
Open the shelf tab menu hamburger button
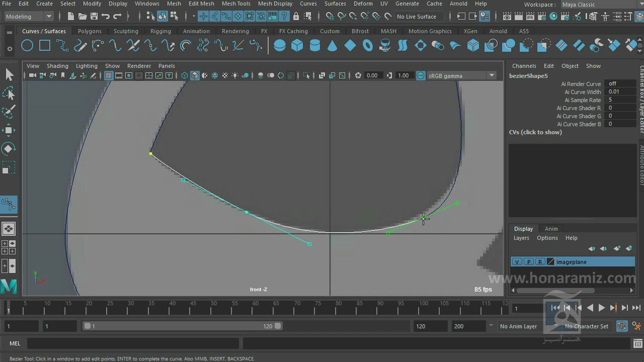click(x=10, y=32)
